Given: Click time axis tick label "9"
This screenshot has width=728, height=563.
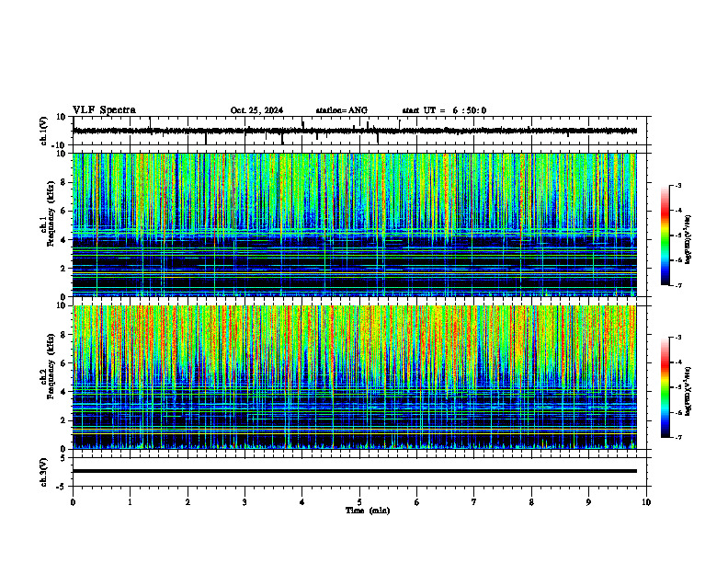Looking at the screenshot, I should pos(588,502).
